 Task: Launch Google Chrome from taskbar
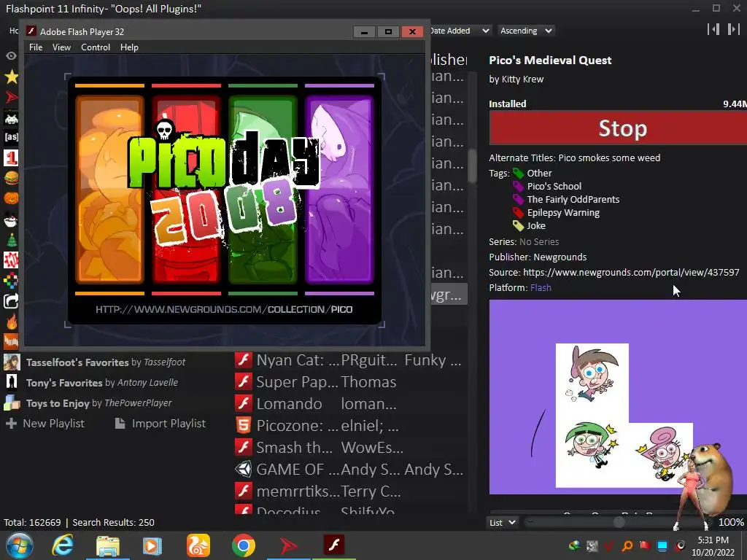click(x=244, y=545)
